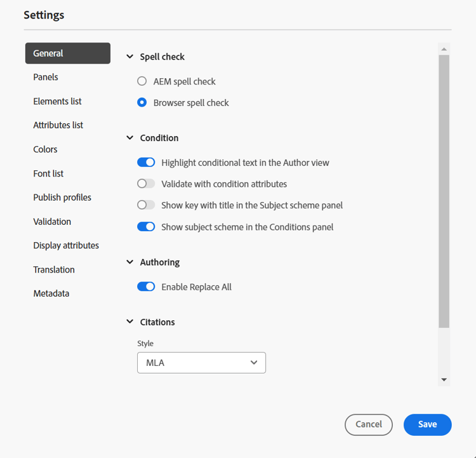Select AEM spell check radio option
This screenshot has height=458, width=476.
pyautogui.click(x=142, y=81)
